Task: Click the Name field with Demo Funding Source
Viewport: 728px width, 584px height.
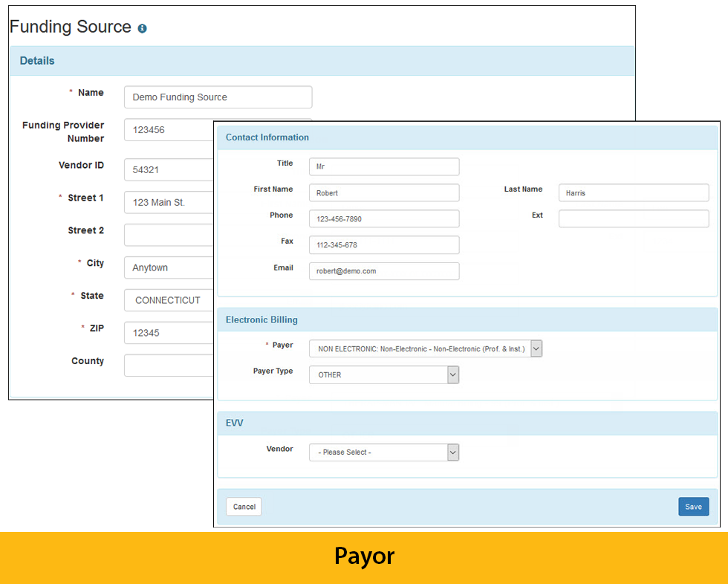Action: coord(218,97)
